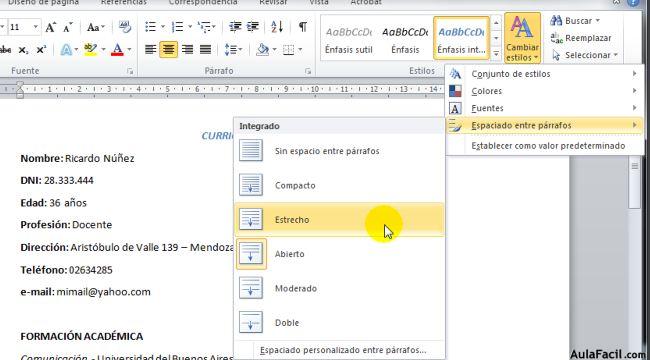Open the font size dropdown

(36, 27)
